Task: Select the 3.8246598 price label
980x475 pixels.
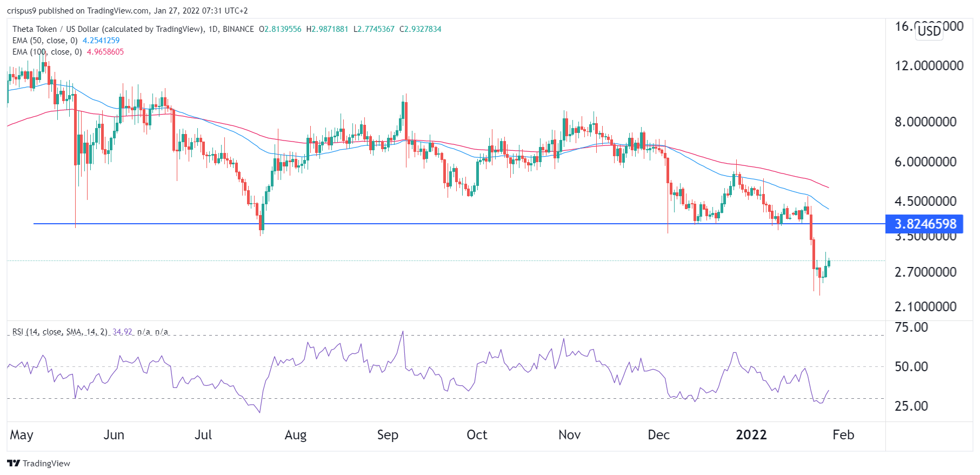Action: point(925,224)
